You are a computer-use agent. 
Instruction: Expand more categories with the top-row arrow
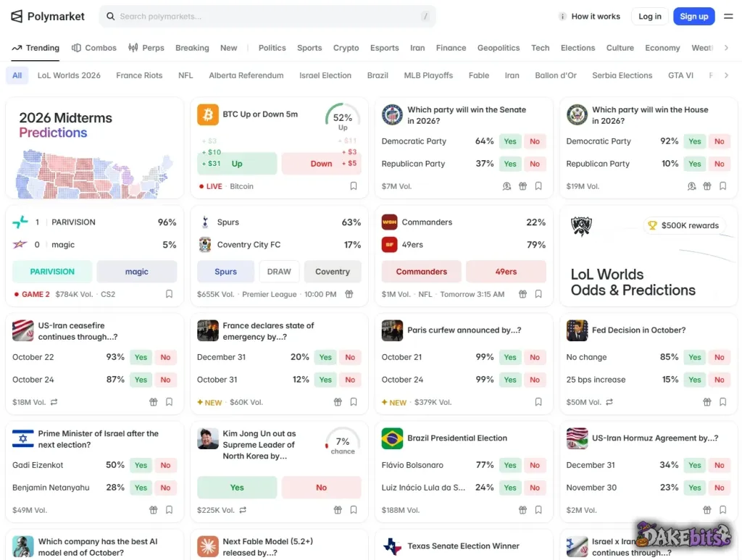pos(726,48)
